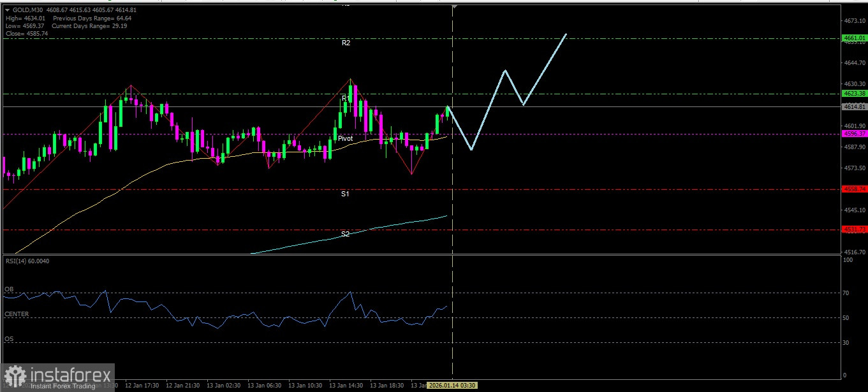
Task: Click the red 4531.73 price tag
Action: tap(855, 229)
